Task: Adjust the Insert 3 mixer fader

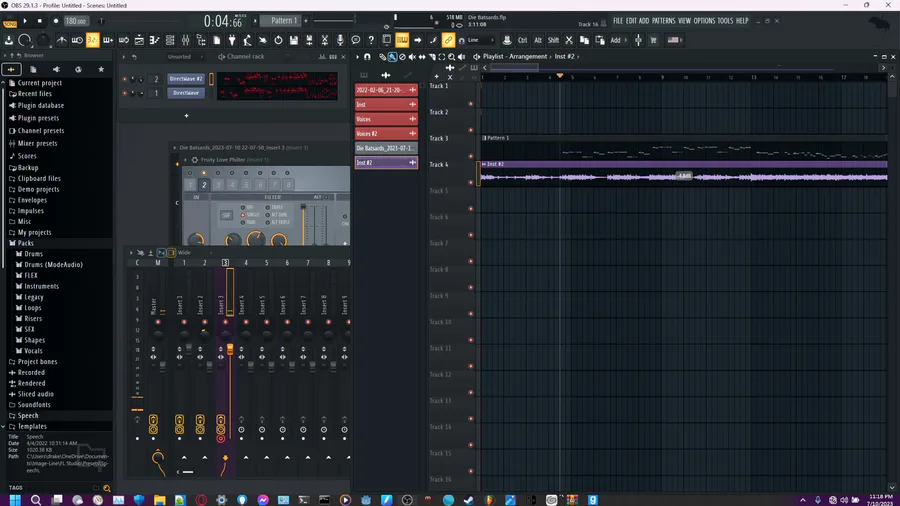Action: (230, 349)
